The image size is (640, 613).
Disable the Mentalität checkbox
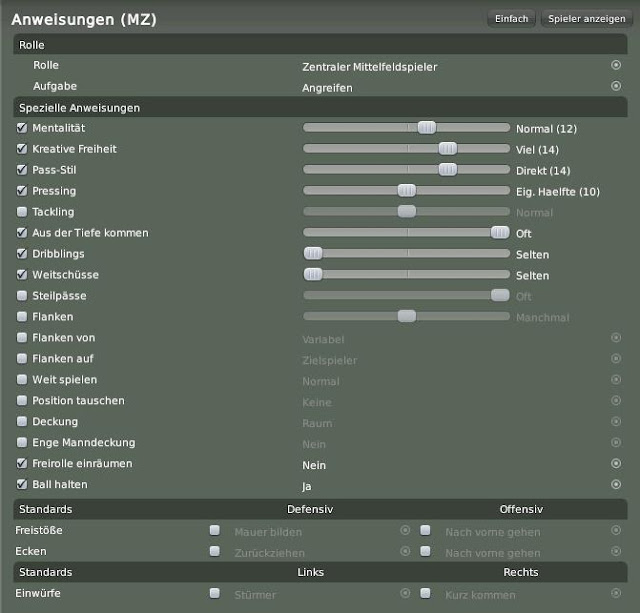pyautogui.click(x=22, y=128)
